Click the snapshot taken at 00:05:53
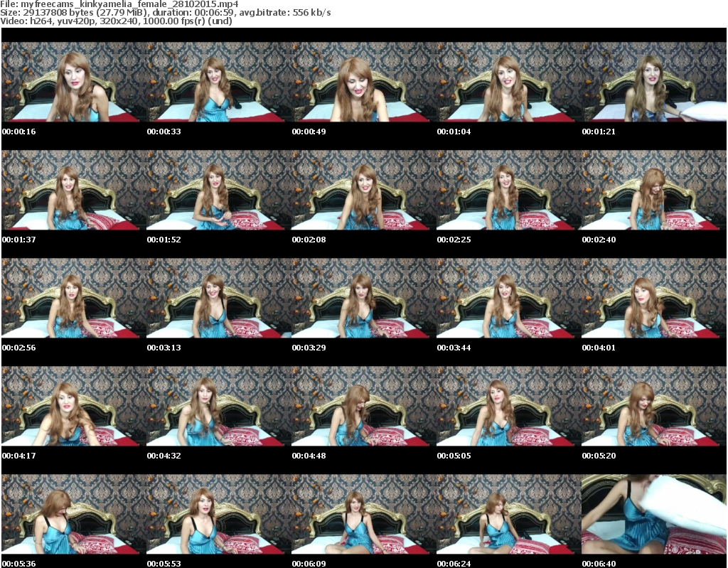 point(219,514)
